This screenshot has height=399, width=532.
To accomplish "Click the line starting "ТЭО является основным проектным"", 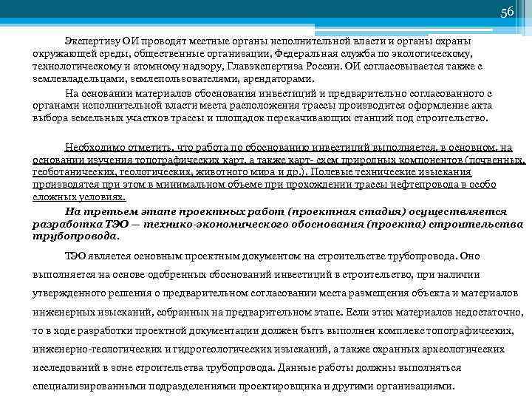I will click(x=272, y=256).
